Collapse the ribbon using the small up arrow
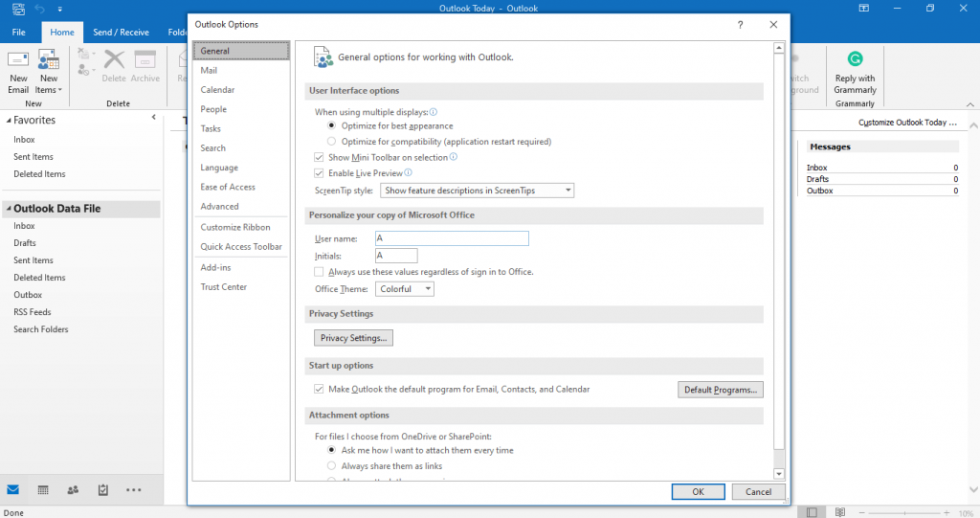980x518 pixels. (x=970, y=104)
